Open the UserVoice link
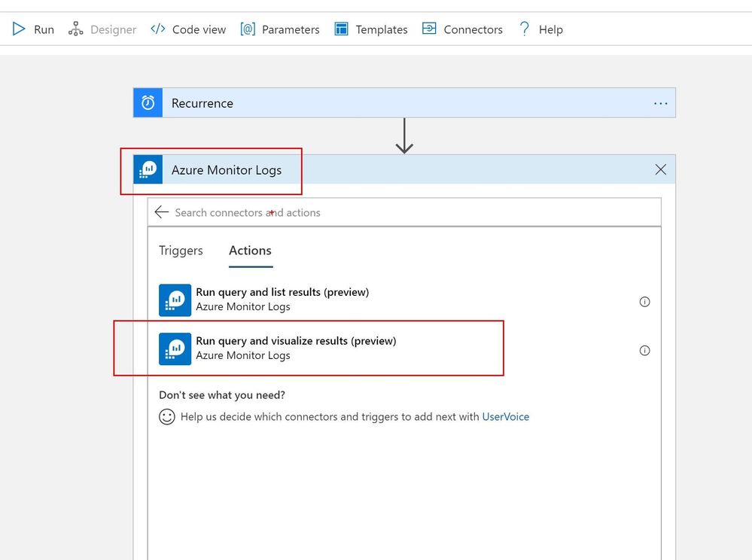Viewport: 752px width, 560px height. coord(506,417)
